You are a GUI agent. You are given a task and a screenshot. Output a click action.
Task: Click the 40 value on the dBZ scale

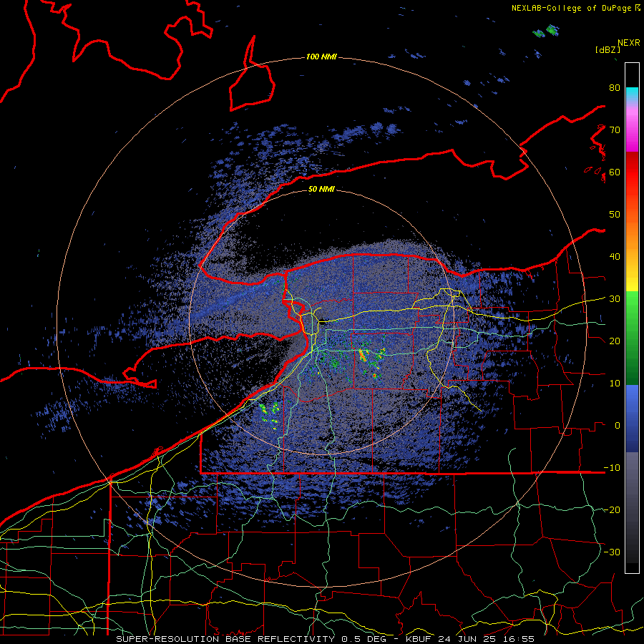tap(615, 257)
